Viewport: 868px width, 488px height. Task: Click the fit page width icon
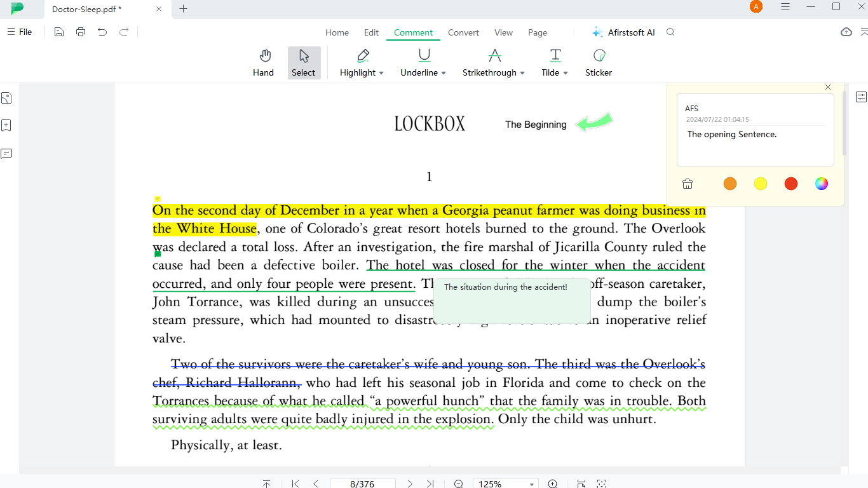pos(581,484)
